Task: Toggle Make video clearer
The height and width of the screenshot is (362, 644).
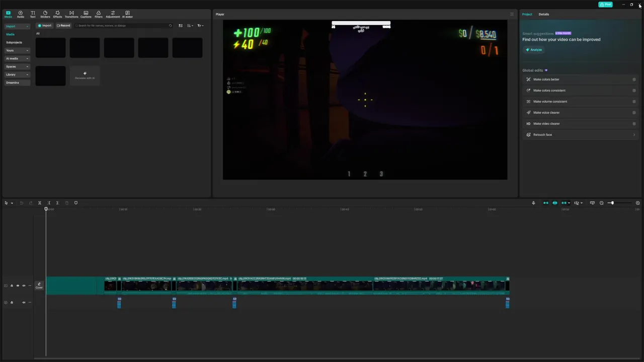Action: (x=634, y=124)
